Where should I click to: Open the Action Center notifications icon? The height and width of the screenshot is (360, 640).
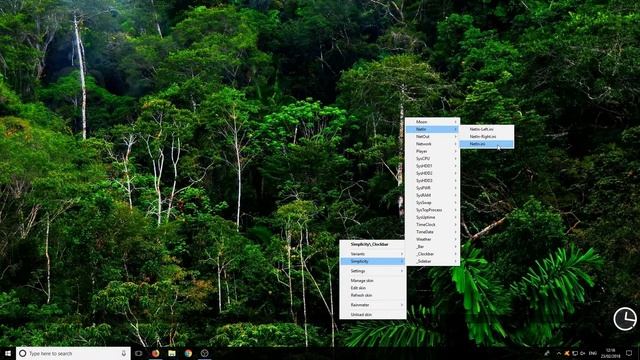629,353
